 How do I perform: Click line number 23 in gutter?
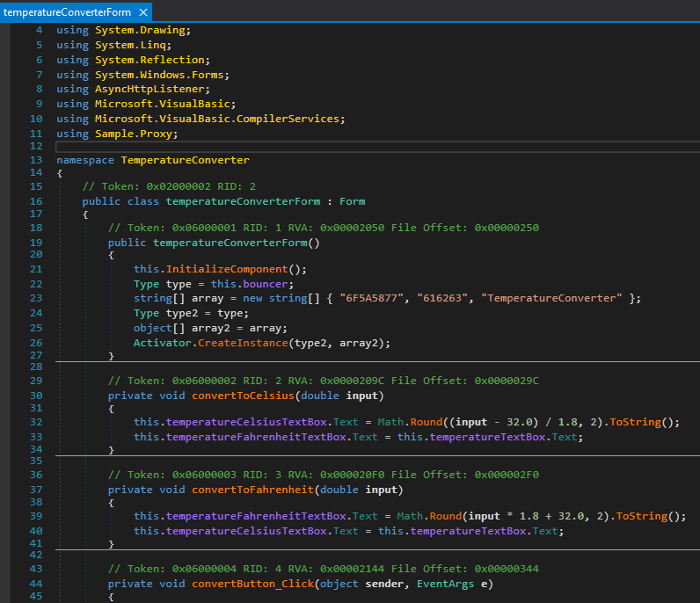(36, 298)
